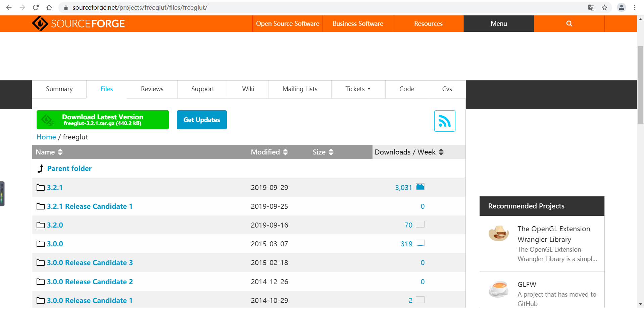Click the OpenGL Extension Wrangler project icon
This screenshot has height=310, width=644.
498,233
